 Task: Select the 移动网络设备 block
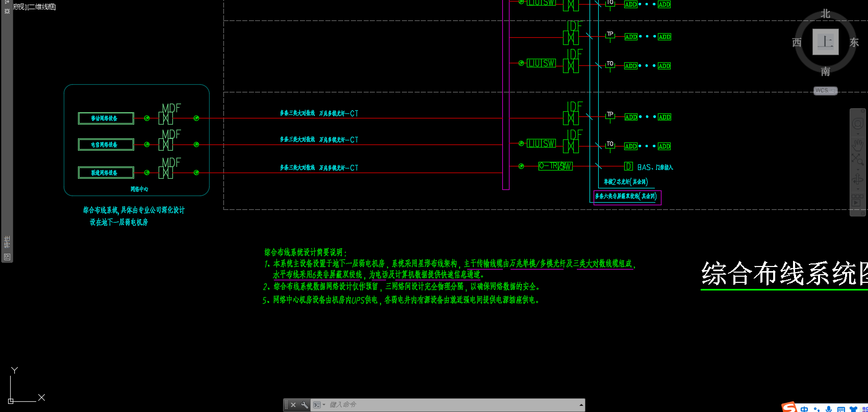[x=106, y=118]
